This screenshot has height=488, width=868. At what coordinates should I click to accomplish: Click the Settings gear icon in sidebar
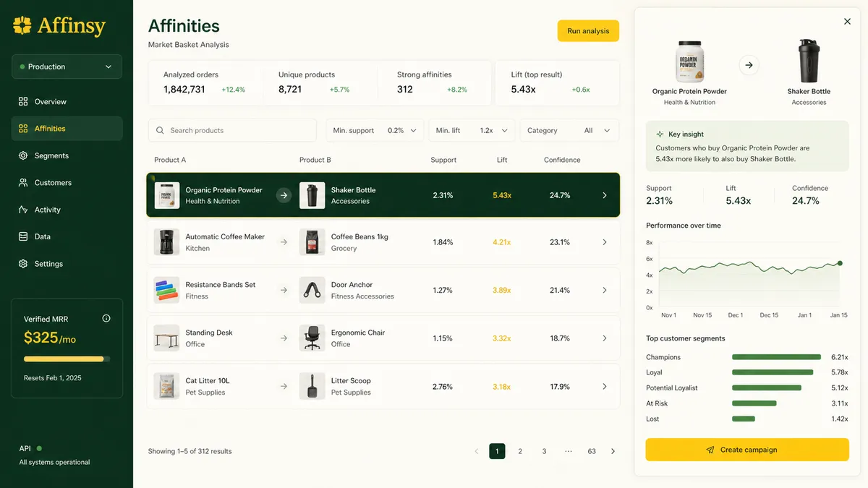pos(23,264)
